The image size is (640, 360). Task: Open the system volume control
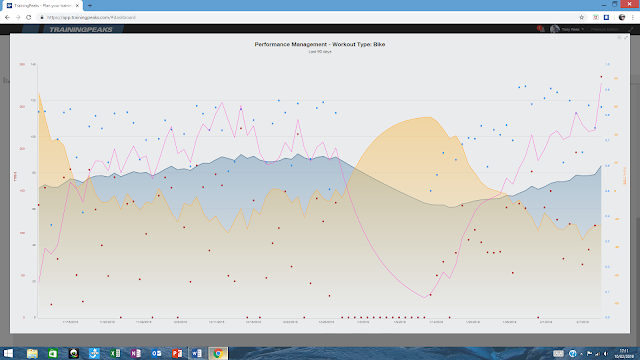[605, 353]
